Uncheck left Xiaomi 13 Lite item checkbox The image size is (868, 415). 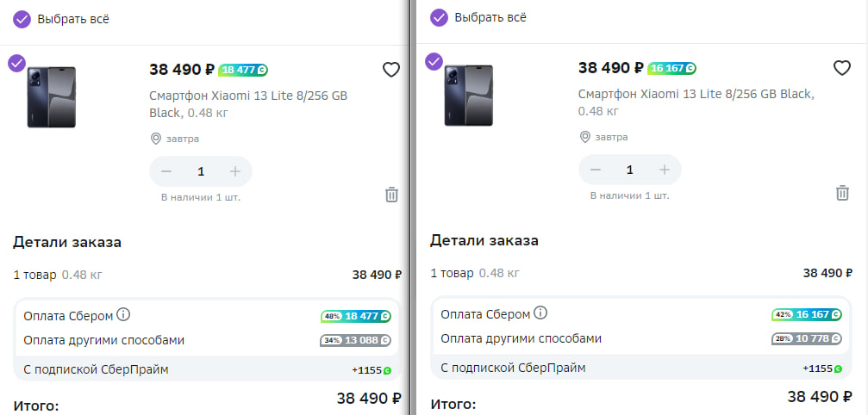click(x=16, y=63)
